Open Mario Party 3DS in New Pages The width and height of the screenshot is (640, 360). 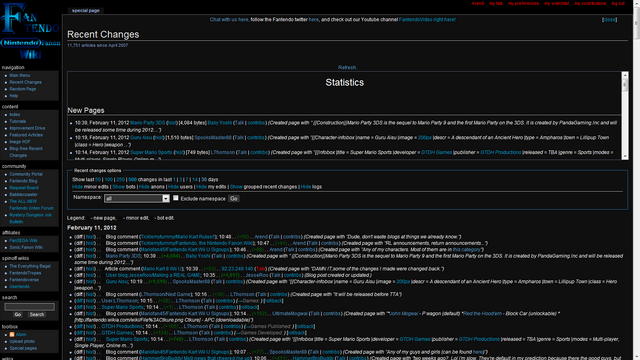point(147,123)
